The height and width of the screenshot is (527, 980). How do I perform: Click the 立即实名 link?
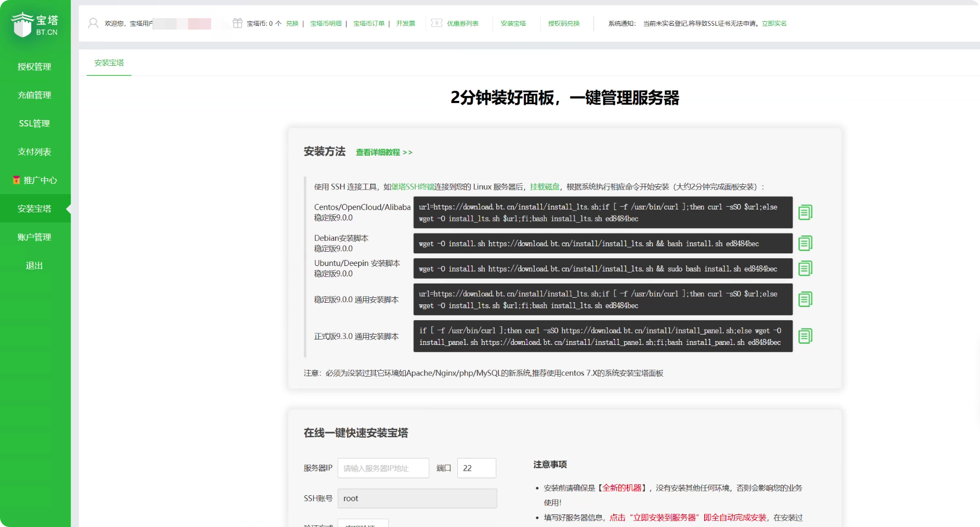pyautogui.click(x=774, y=24)
